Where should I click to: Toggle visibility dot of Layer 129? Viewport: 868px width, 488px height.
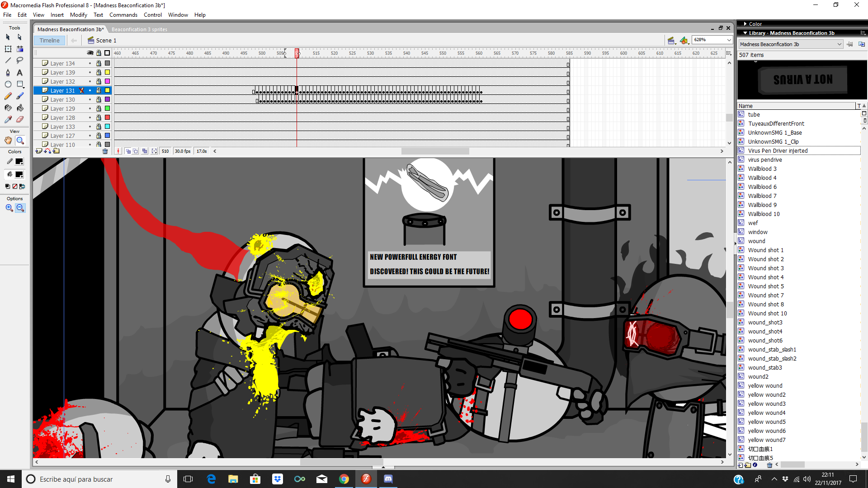(x=90, y=108)
